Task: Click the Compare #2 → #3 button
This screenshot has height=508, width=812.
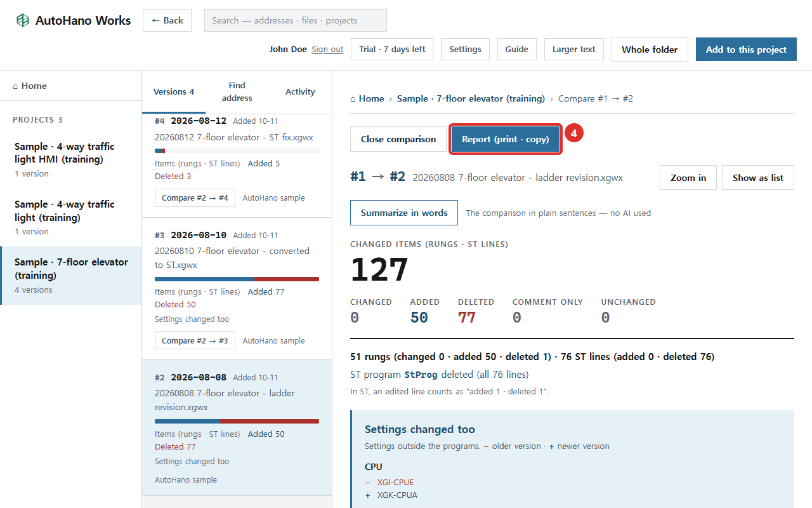Action: pos(195,341)
